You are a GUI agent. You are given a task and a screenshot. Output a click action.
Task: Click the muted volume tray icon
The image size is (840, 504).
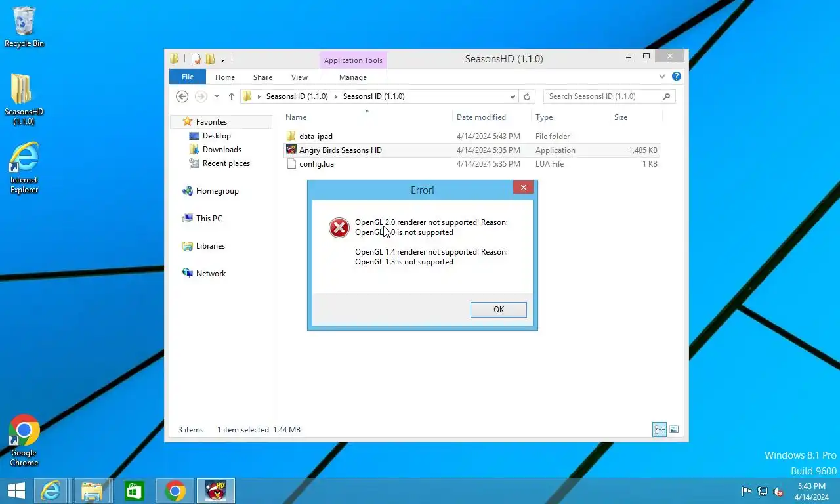[778, 491]
